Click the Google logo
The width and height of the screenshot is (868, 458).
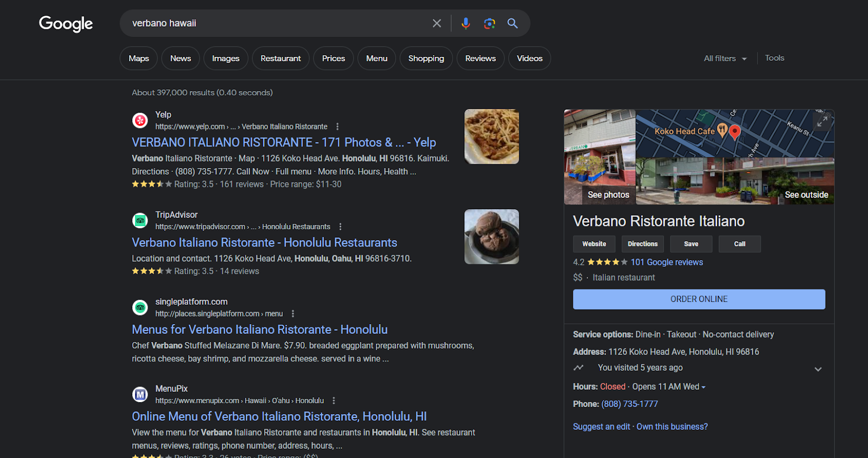click(66, 23)
